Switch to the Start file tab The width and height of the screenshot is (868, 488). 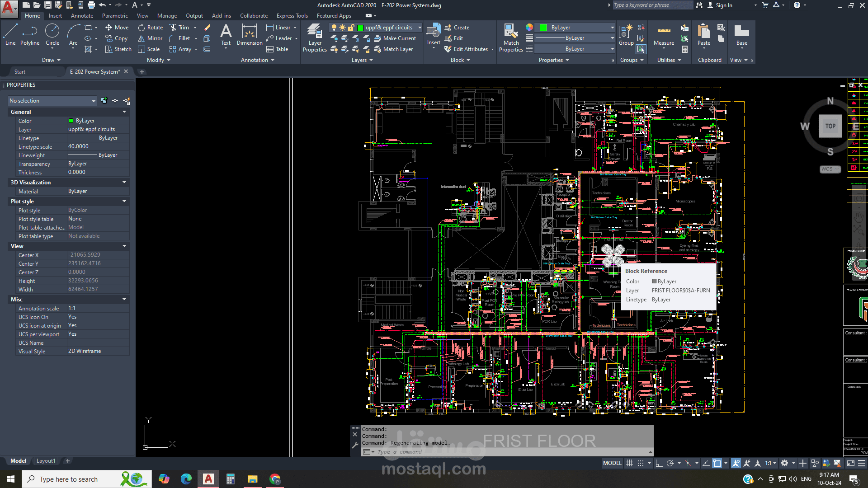(20, 72)
